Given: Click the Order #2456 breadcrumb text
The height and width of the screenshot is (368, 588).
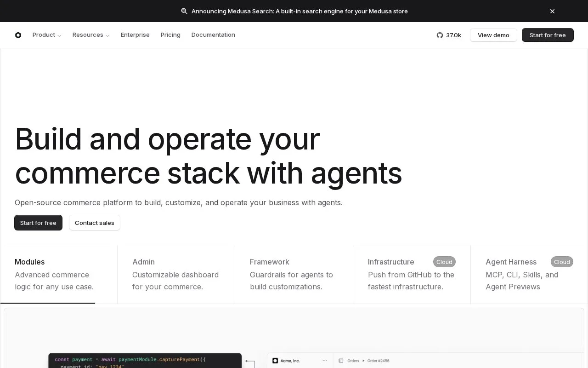Looking at the screenshot, I should coord(379,361).
